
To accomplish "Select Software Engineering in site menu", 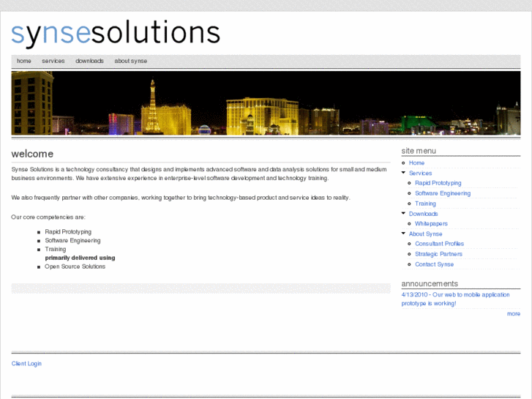I will pos(442,193).
